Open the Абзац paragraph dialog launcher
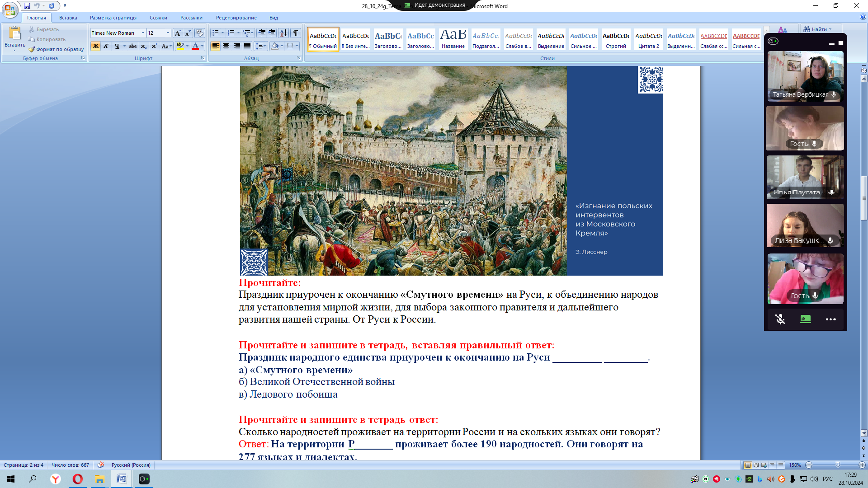 [298, 58]
